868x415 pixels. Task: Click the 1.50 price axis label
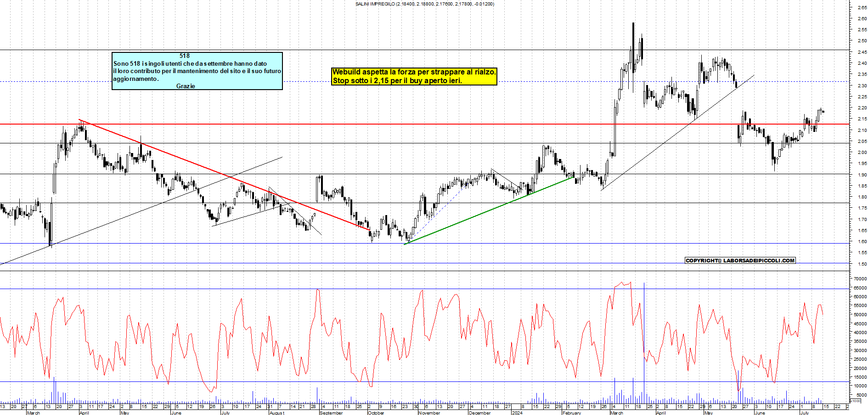click(862, 264)
